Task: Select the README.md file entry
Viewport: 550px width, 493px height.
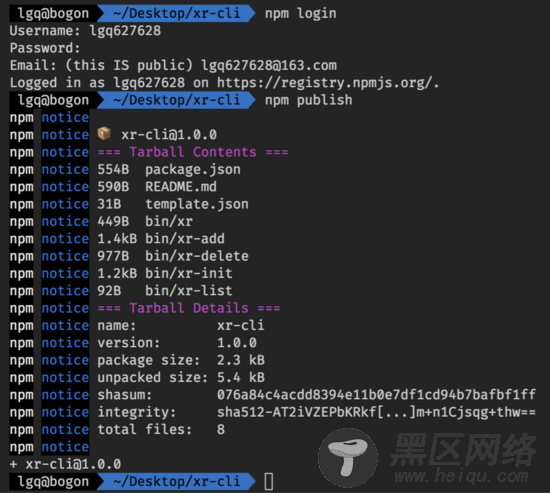Action: [x=181, y=187]
